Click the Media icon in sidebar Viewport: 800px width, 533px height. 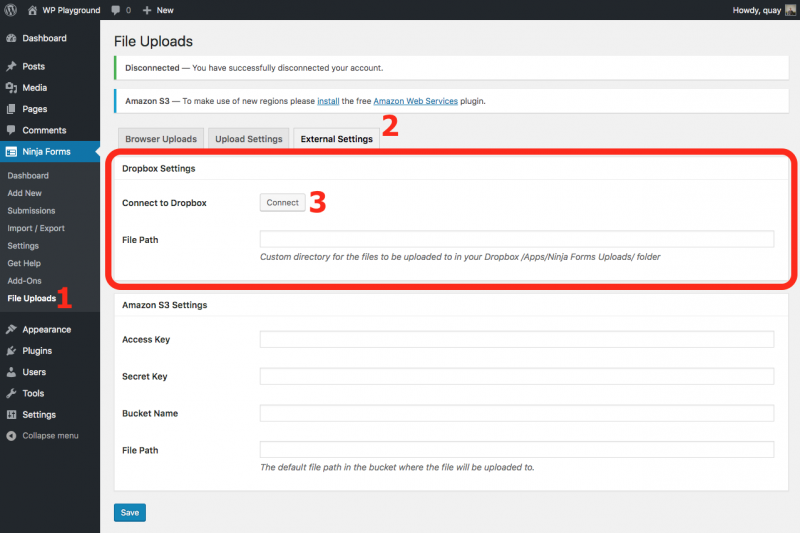point(11,88)
